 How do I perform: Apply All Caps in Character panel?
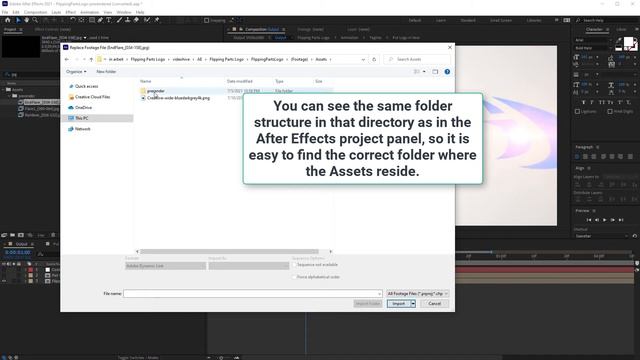pyautogui.click(x=602, y=102)
